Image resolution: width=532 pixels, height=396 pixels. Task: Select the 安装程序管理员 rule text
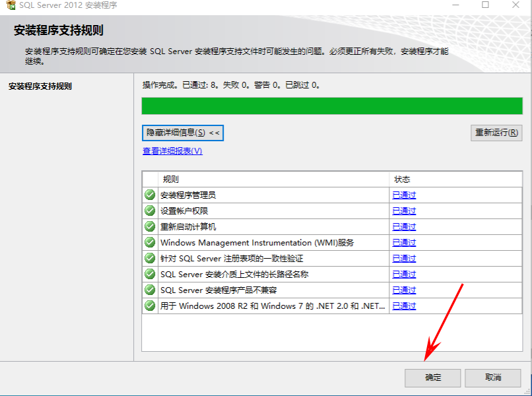(188, 195)
